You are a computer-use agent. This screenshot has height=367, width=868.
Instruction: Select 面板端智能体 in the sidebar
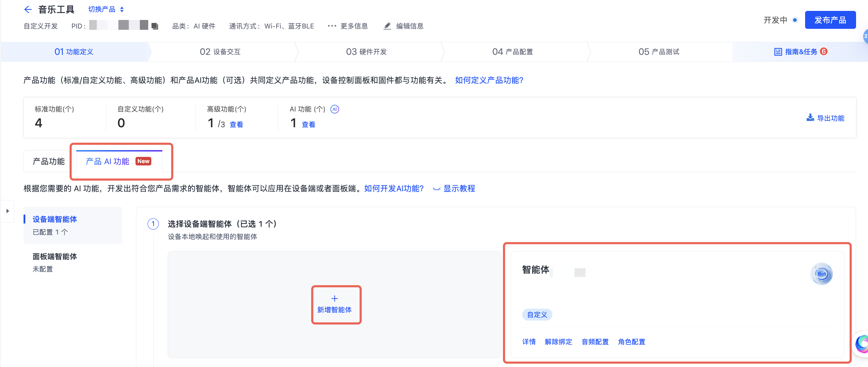(55, 257)
